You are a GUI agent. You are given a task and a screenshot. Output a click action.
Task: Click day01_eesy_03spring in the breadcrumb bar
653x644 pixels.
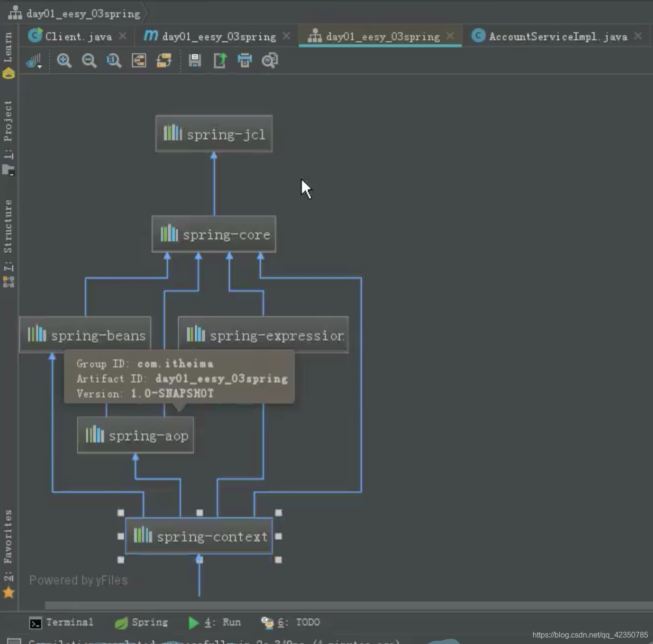[75, 13]
